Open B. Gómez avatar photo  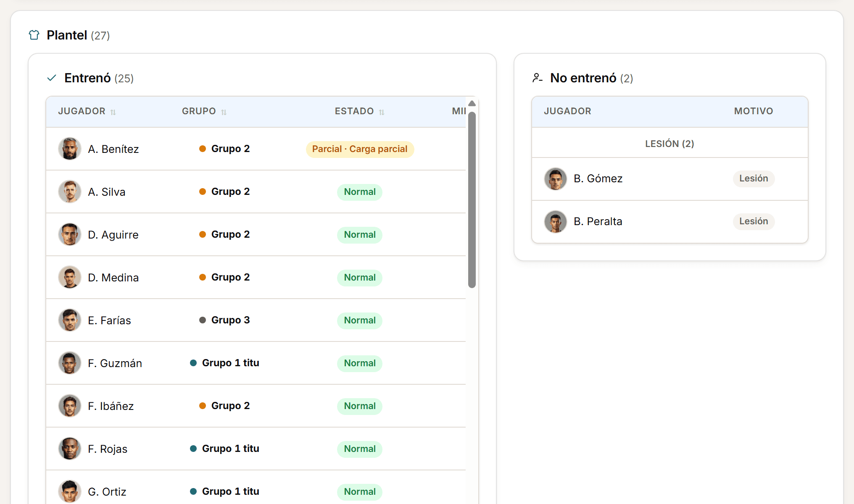pyautogui.click(x=556, y=179)
